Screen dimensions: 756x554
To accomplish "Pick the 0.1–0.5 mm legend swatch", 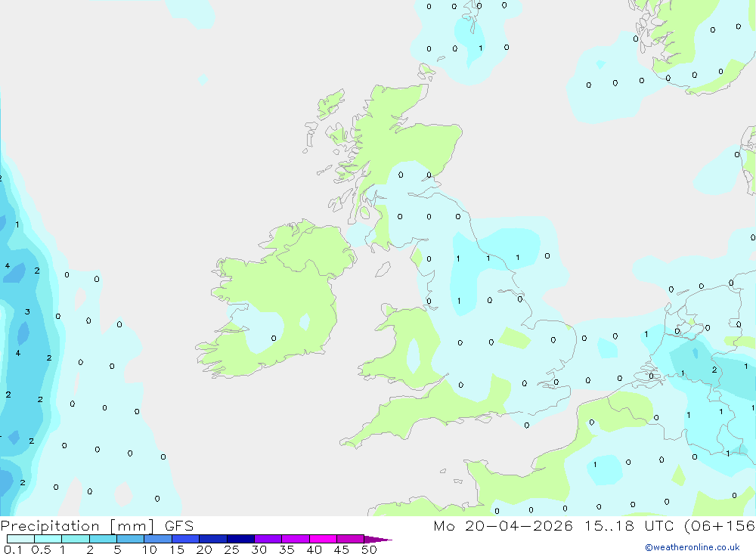I will tap(20, 539).
